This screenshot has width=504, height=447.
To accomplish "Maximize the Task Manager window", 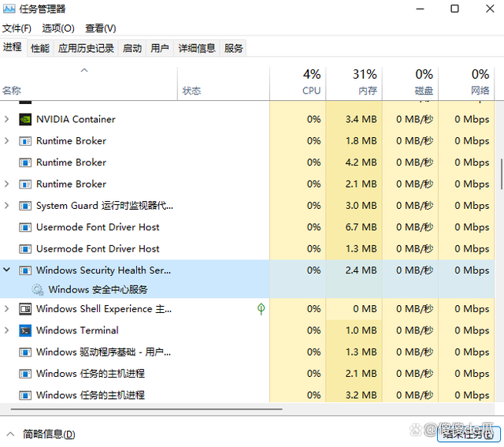I will point(454,9).
